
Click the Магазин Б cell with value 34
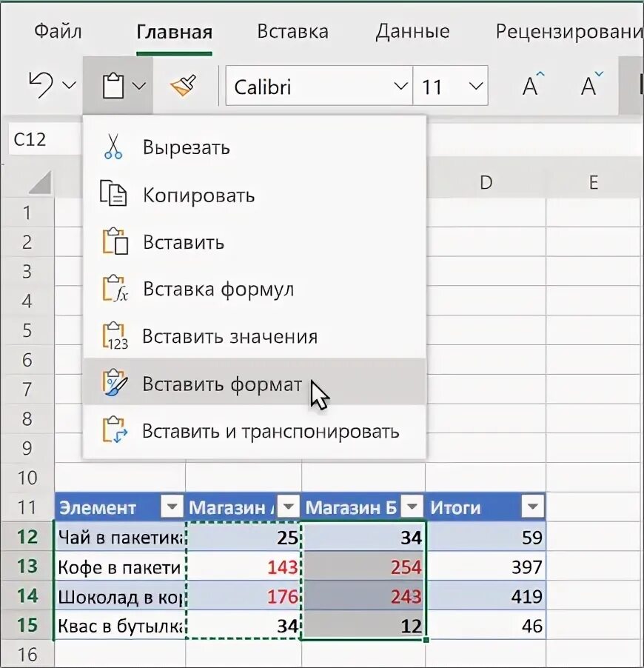[x=363, y=537]
